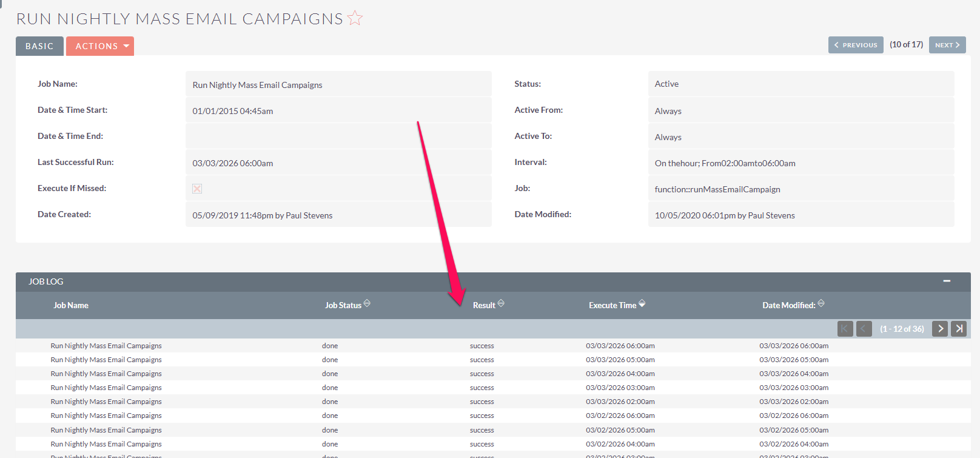Switch to the Basic tab

click(39, 46)
